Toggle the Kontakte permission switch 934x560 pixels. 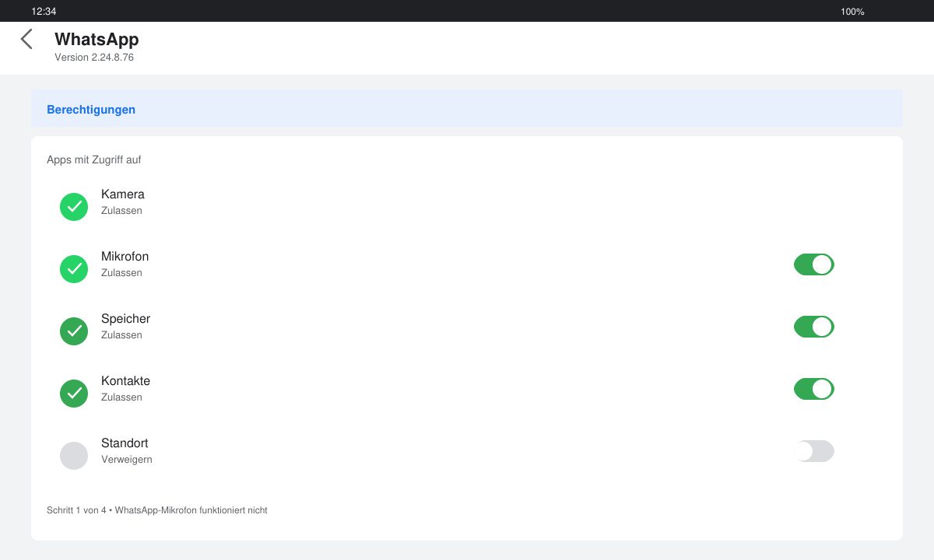(814, 389)
